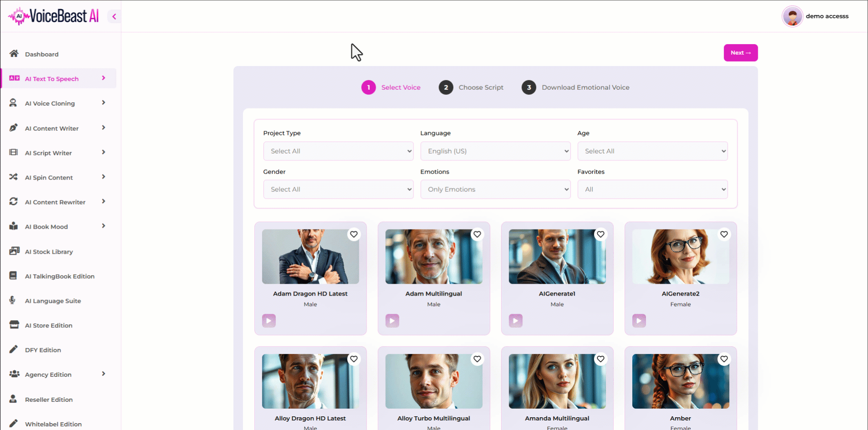Viewport: 868px width, 430px height.
Task: Click the Dashboard home icon
Action: 14,54
